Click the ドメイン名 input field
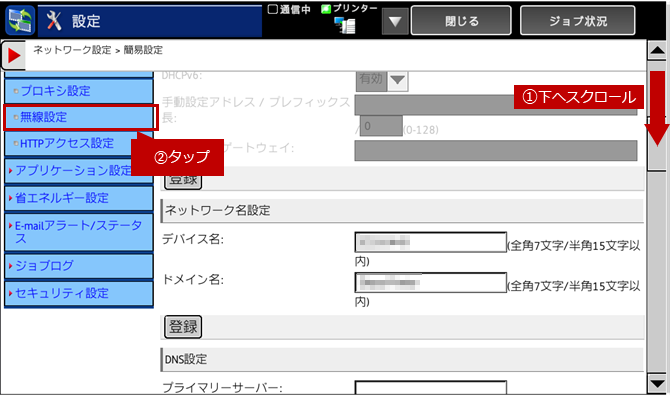The image size is (670, 396). point(430,282)
